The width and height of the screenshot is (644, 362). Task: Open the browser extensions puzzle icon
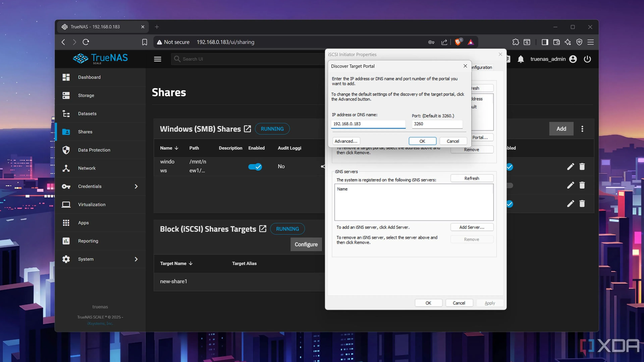click(x=516, y=42)
